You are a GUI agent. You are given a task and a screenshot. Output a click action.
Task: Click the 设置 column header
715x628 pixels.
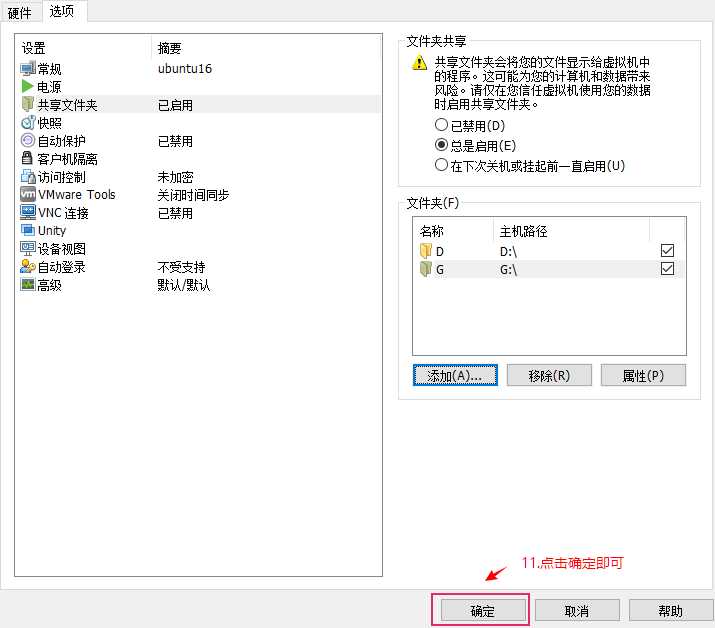click(33, 48)
